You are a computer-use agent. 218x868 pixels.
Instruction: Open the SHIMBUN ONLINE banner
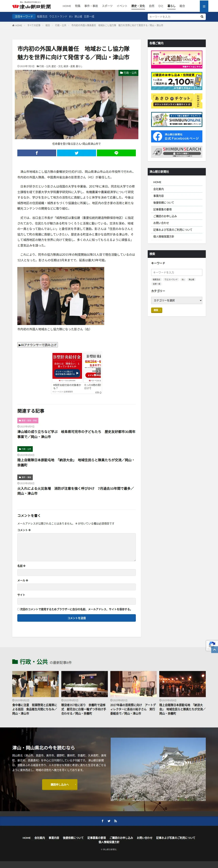coord(177,120)
